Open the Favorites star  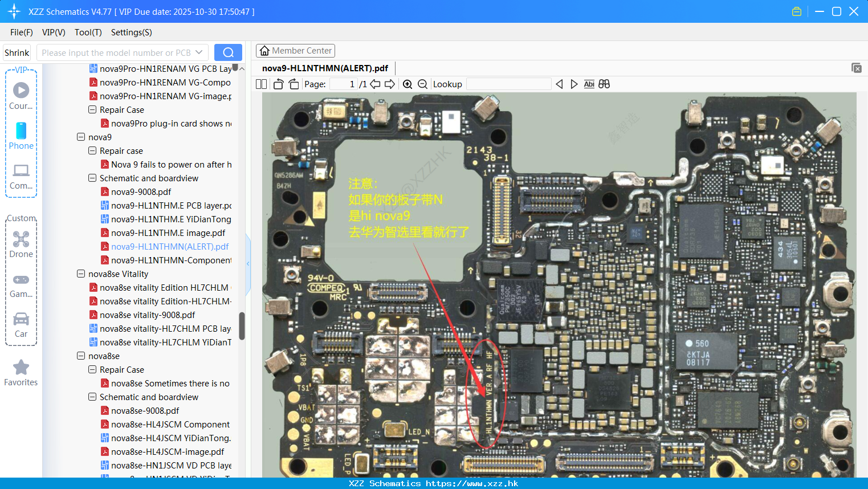tap(21, 373)
